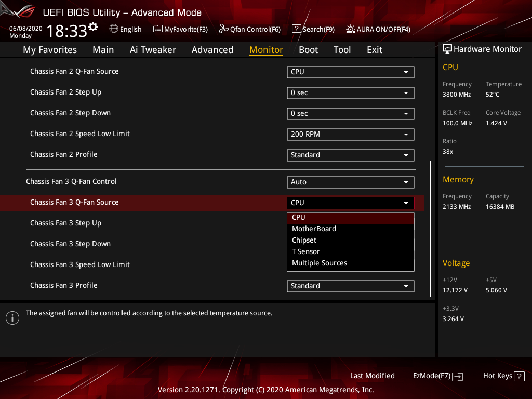The height and width of the screenshot is (399, 532).
Task: Click the +12V reading 12.172 V
Action: [x=455, y=290]
